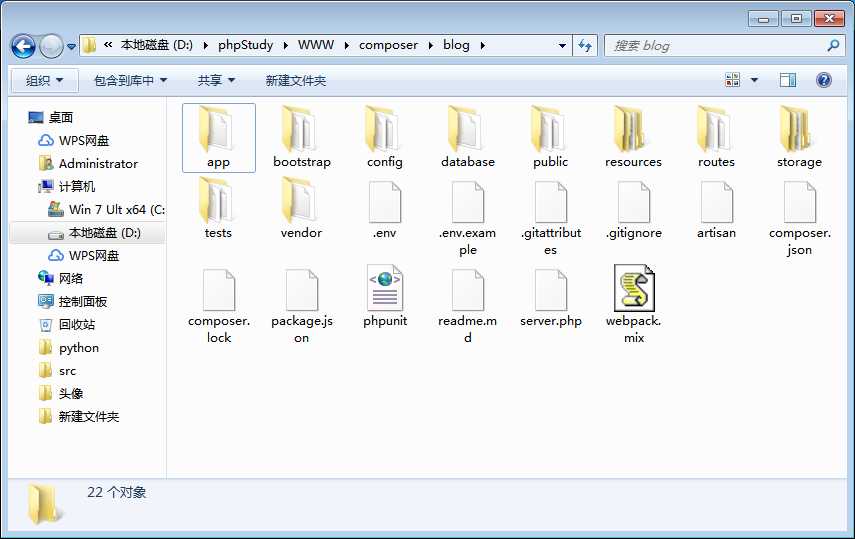Image resolution: width=855 pixels, height=539 pixels.
Task: Select the phpunit XML file
Action: pos(384,297)
